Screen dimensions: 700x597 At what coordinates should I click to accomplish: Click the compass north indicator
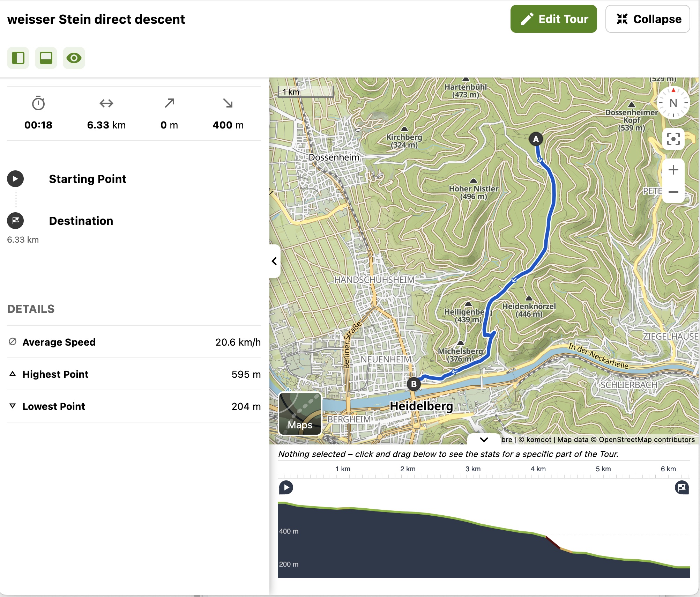coord(673,103)
